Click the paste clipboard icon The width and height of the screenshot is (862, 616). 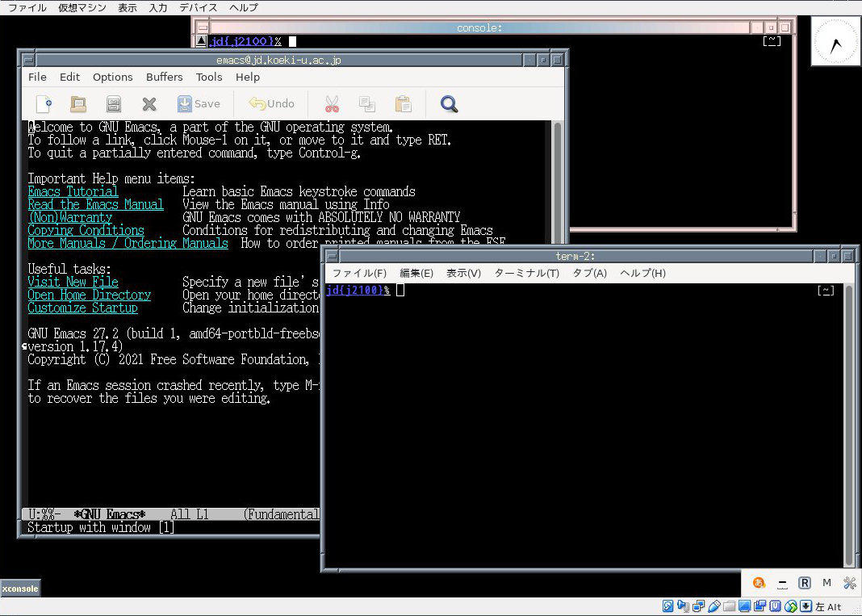403,103
